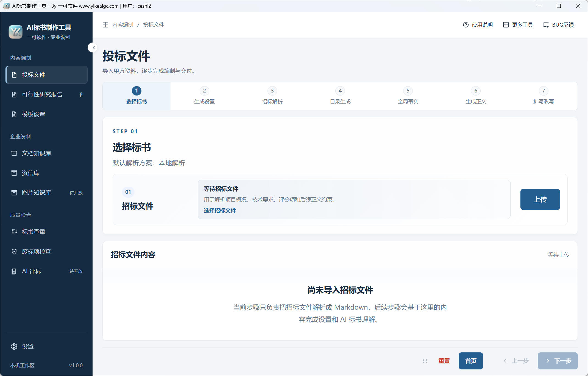This screenshot has height=376, width=588.
Task: Click the app logo in the sidebar header
Action: coord(16,32)
